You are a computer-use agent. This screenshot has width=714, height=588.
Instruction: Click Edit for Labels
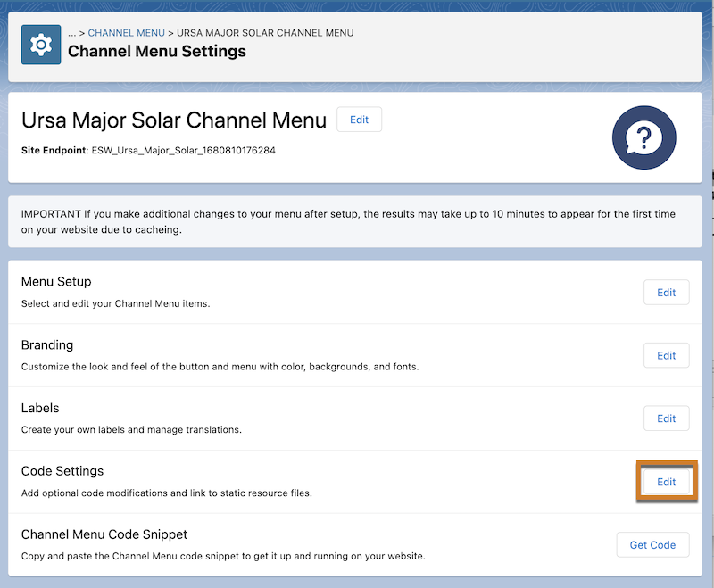click(x=666, y=418)
